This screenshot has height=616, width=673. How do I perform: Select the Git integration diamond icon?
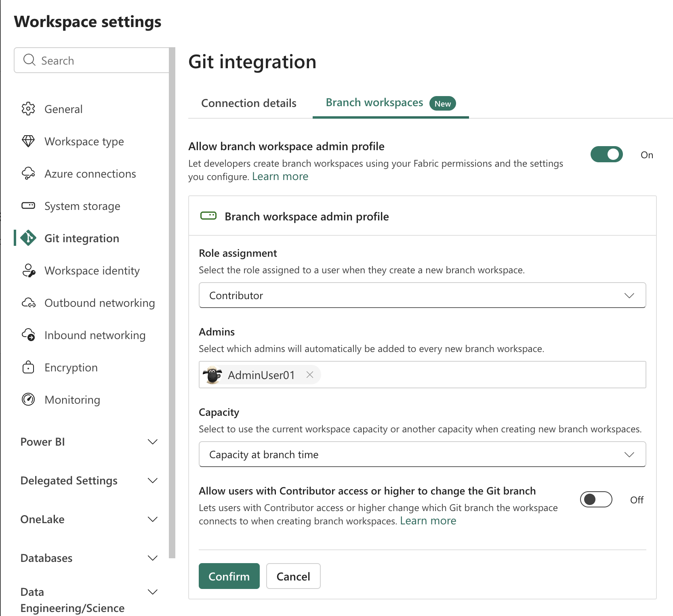28,238
